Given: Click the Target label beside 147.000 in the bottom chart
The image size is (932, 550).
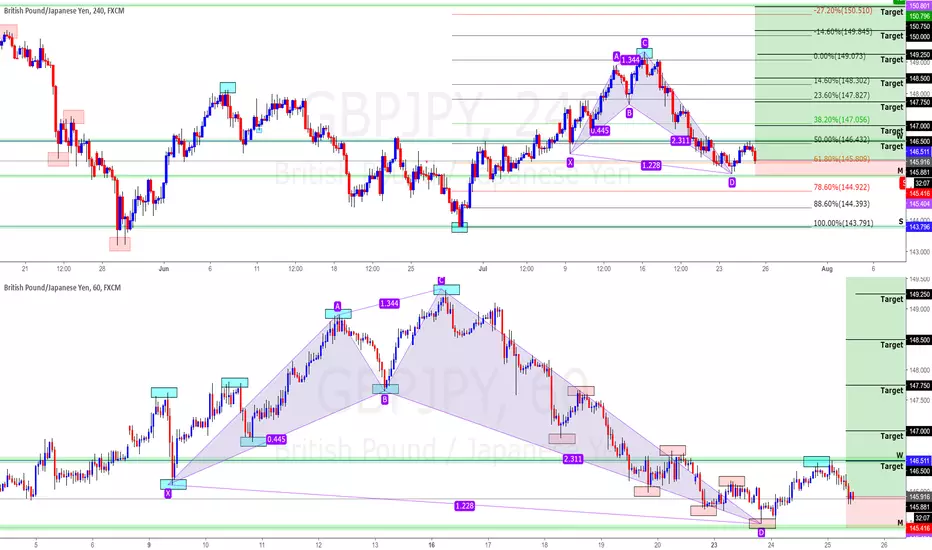Looking at the screenshot, I should [892, 437].
